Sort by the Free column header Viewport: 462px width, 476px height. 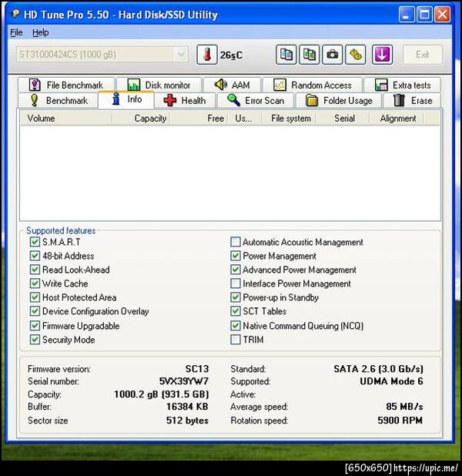[x=199, y=118]
